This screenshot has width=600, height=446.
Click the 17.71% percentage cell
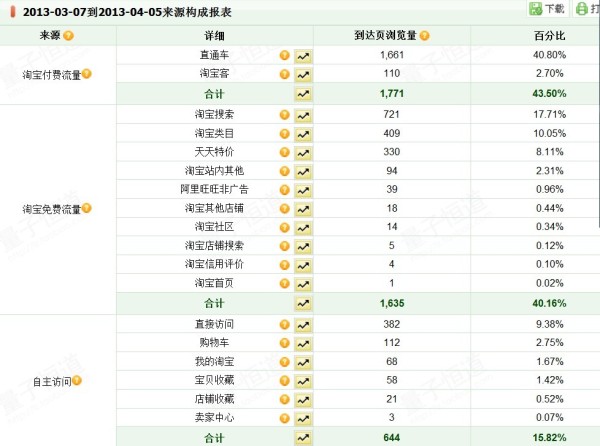click(x=549, y=114)
